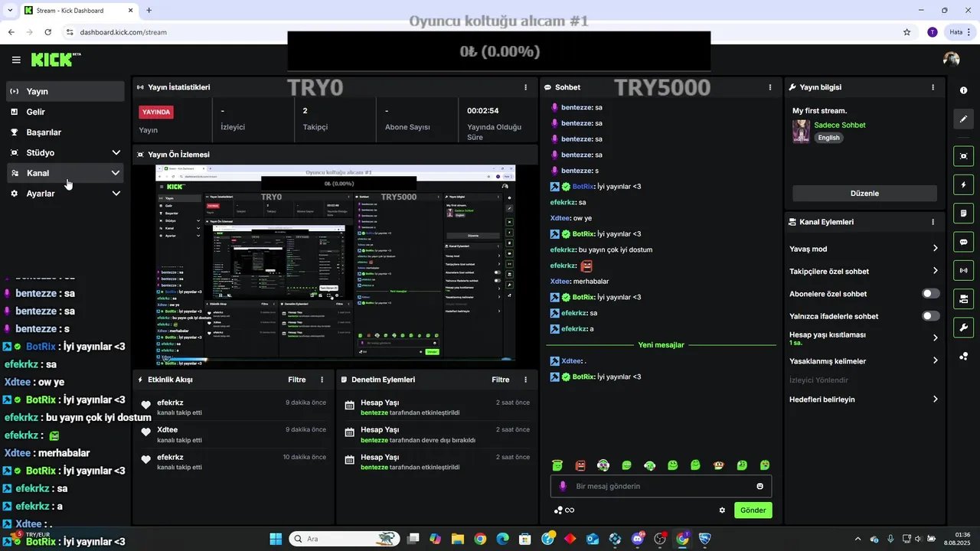Select Başarılar in the left sidebar
This screenshot has width=980, height=551.
tap(65, 132)
